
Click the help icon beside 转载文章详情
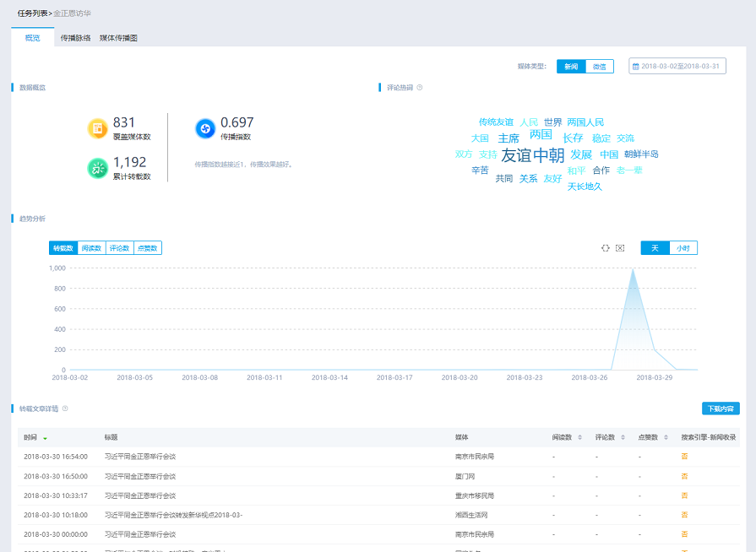tap(65, 409)
